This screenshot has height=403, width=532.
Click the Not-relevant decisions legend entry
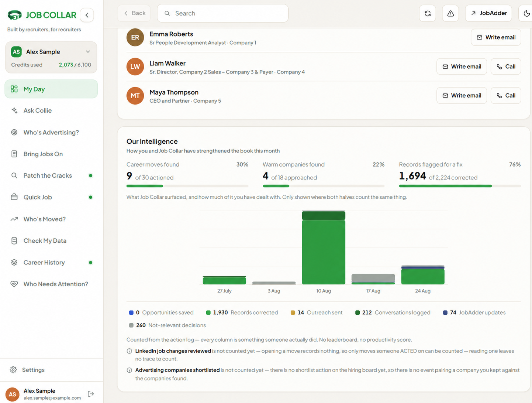[167, 325]
